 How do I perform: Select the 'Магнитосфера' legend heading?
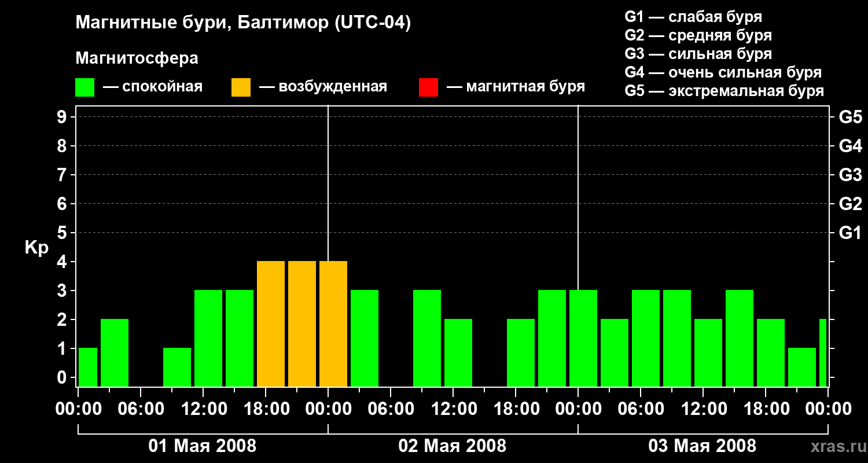coord(137,58)
